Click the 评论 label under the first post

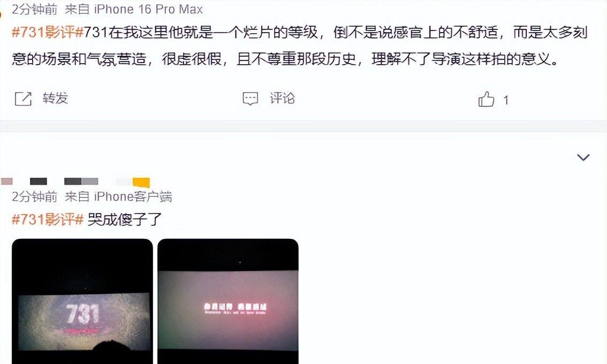coord(282,98)
